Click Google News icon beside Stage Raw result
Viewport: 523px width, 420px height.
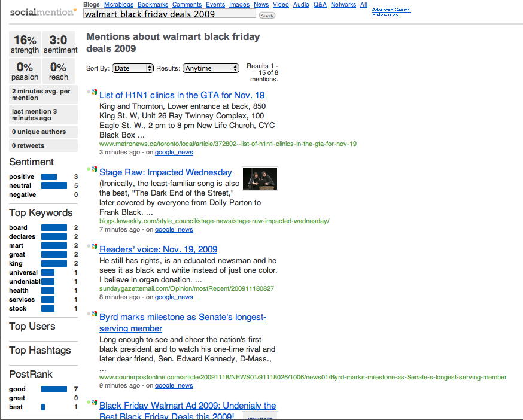95,169
